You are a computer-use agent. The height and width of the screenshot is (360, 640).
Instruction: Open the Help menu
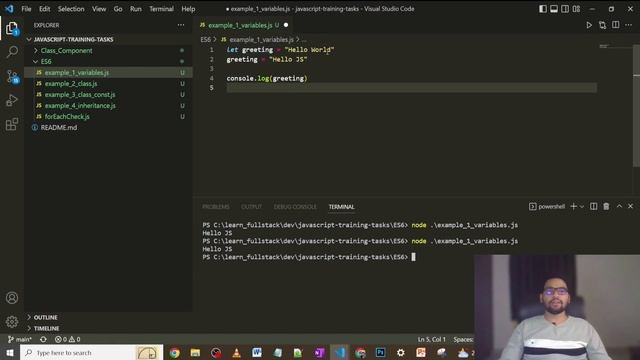pos(188,9)
